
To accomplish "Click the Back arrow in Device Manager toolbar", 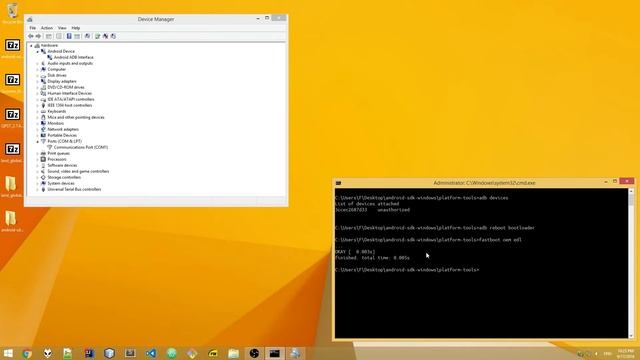I will pos(31,36).
